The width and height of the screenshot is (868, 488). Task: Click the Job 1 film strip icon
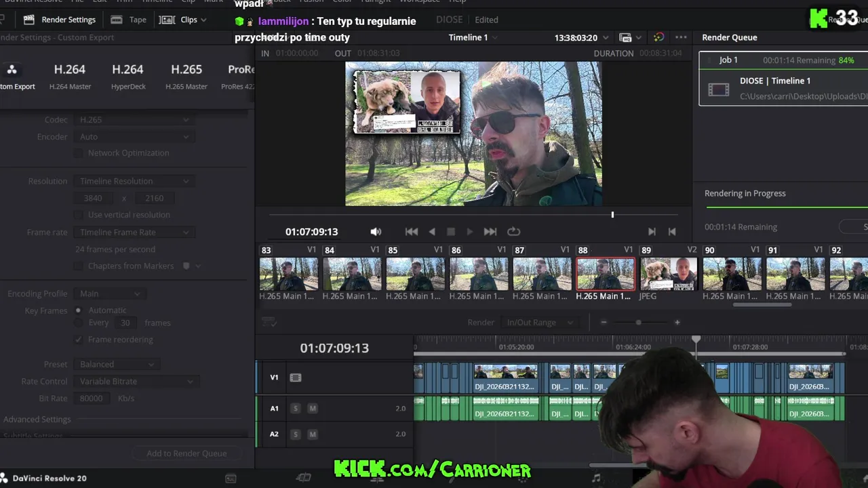718,89
